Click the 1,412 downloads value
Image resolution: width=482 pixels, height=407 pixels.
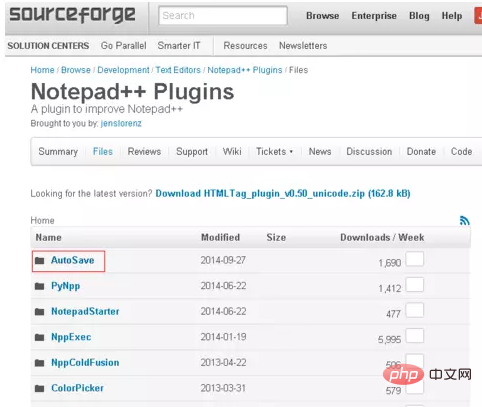pyautogui.click(x=389, y=289)
